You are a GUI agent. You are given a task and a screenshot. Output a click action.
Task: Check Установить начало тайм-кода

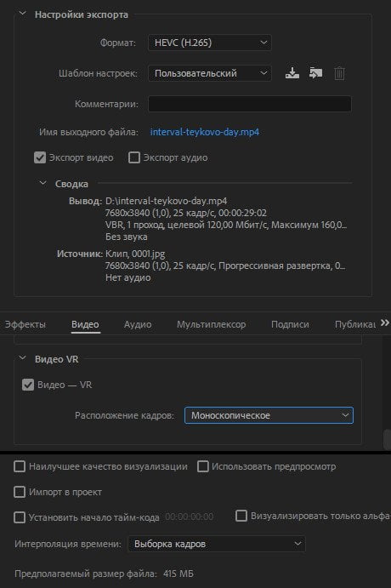point(20,517)
